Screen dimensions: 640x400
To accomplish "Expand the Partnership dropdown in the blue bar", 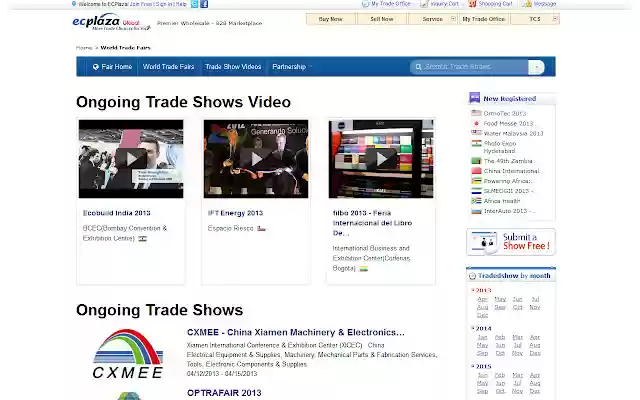I will tap(311, 67).
